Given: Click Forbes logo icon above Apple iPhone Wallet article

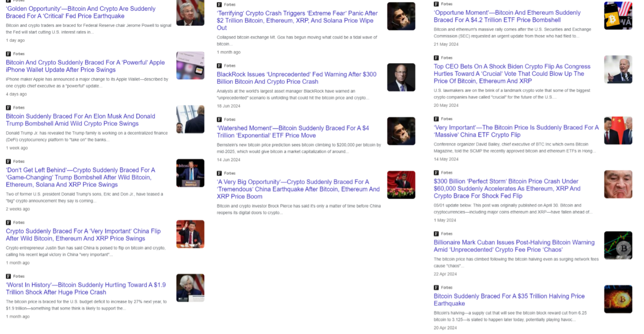Looking at the screenshot, I should 8,54.
